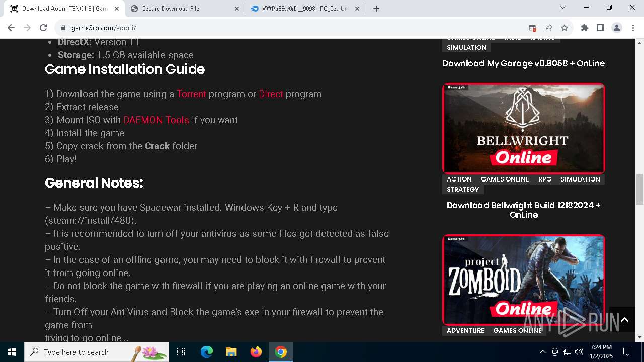The width and height of the screenshot is (644, 362).
Task: Close the PC_Set-Up tab
Action: point(357,8)
